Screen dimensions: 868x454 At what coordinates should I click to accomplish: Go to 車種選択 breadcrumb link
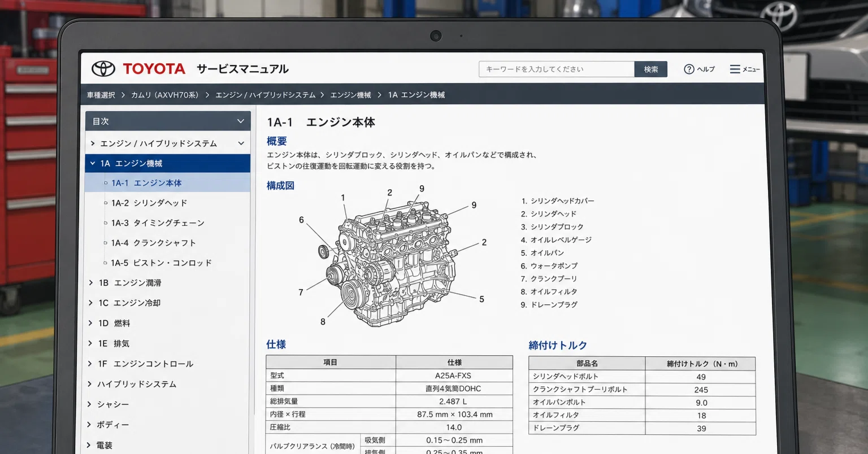101,95
